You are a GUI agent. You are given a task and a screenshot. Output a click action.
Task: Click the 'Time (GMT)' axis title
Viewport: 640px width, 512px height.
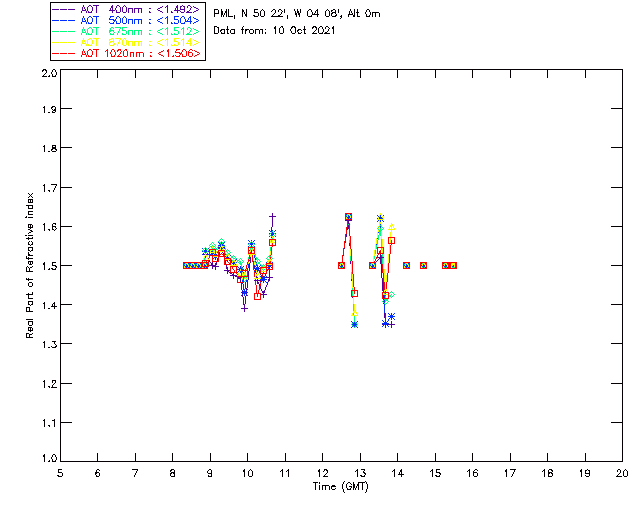click(340, 487)
